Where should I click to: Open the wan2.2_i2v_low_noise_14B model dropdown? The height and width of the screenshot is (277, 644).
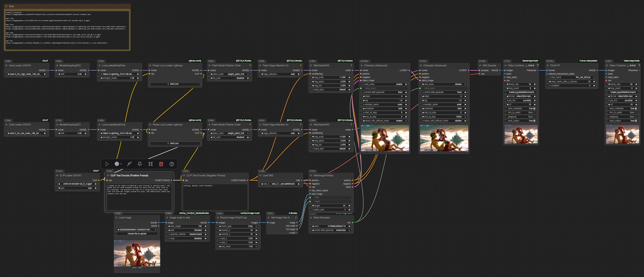27,133
